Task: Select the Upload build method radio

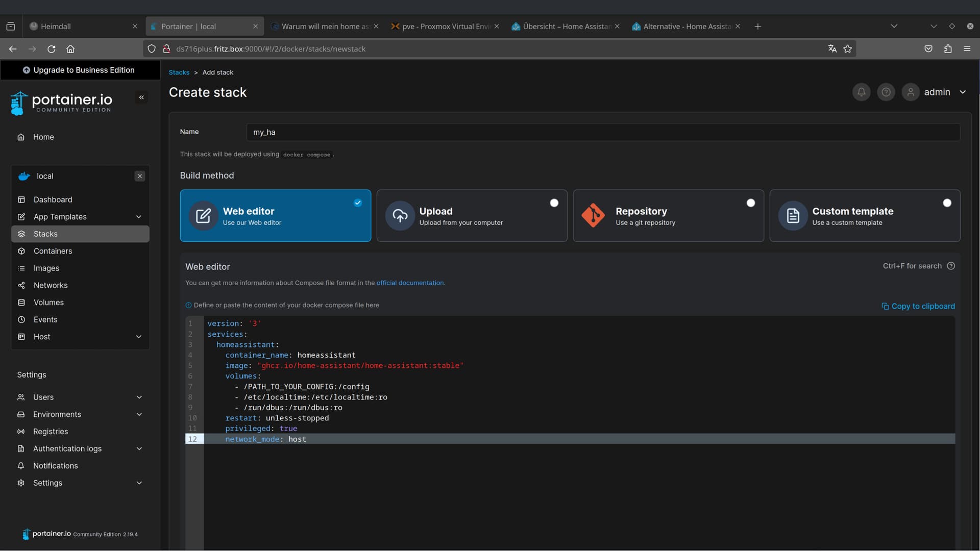Action: pyautogui.click(x=554, y=203)
